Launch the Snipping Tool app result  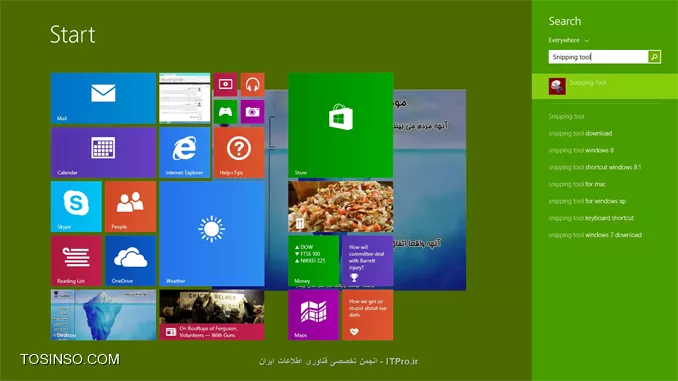pyautogui.click(x=605, y=86)
